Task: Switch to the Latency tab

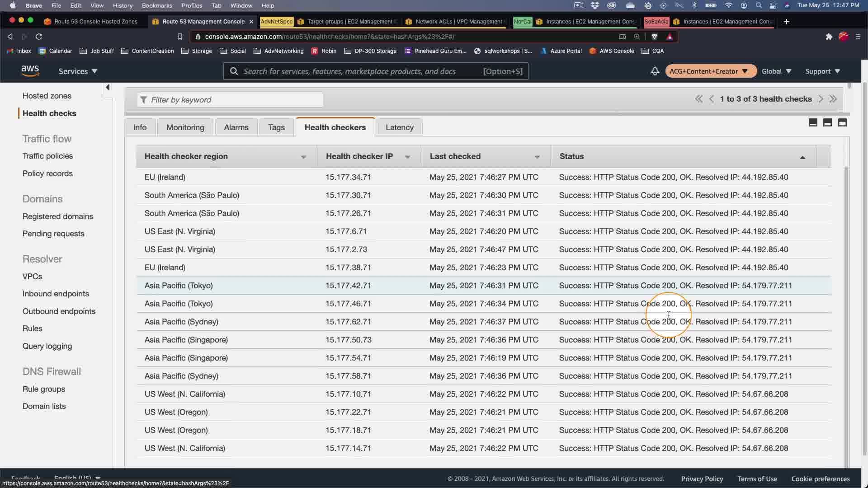Action: (x=399, y=127)
